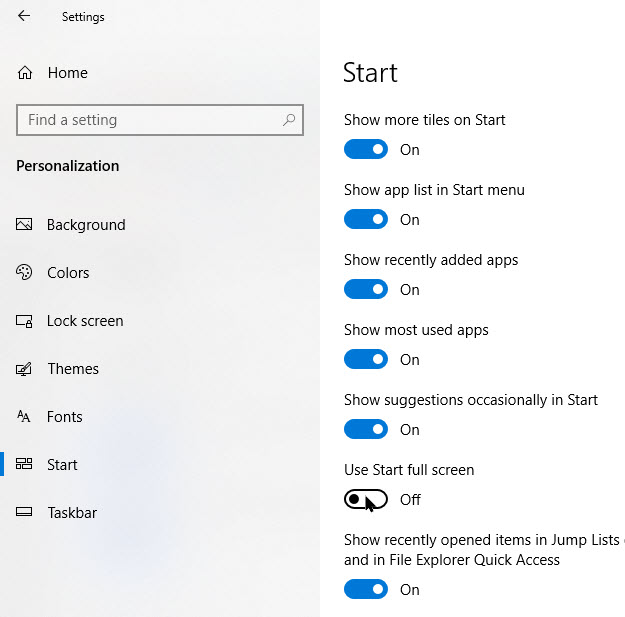This screenshot has width=625, height=617.
Task: Toggle Show recently added apps switch
Action: pyautogui.click(x=365, y=290)
